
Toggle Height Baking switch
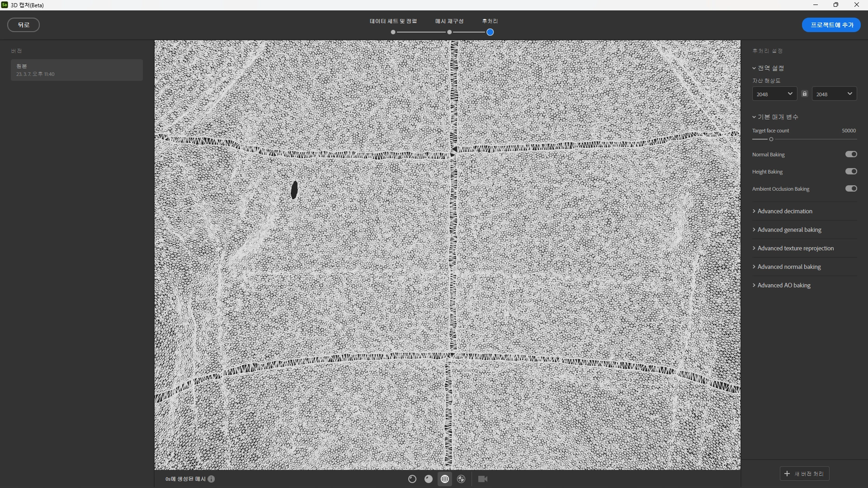click(851, 172)
